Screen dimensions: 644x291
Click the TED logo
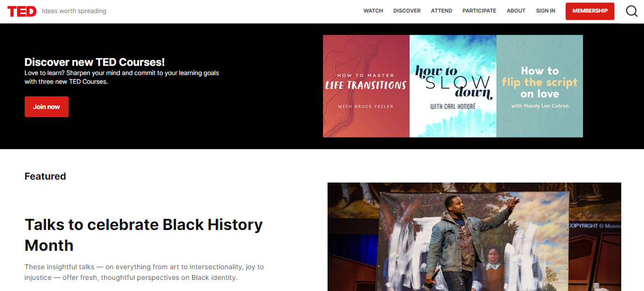[x=22, y=11]
